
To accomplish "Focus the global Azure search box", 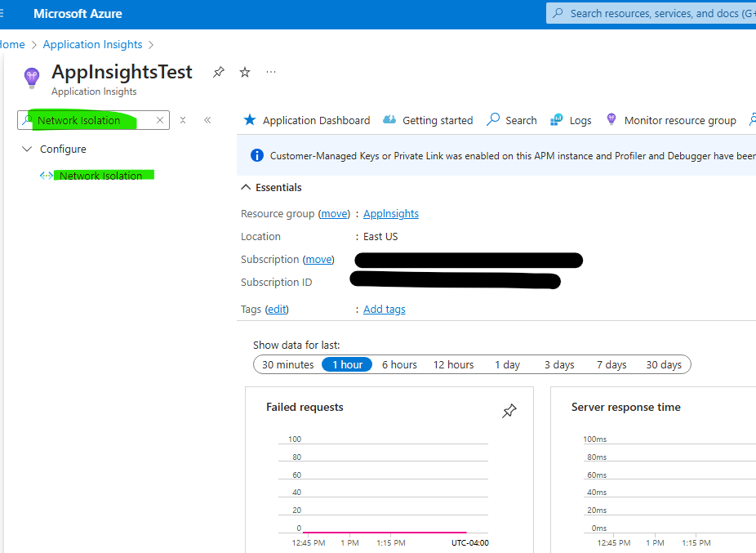I will click(x=653, y=14).
